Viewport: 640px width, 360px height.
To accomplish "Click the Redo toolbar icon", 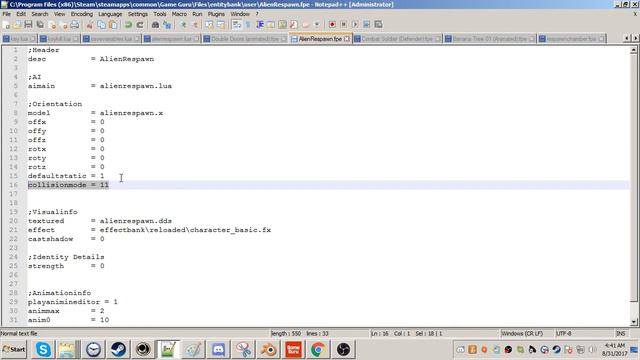I will pyautogui.click(x=140, y=25).
